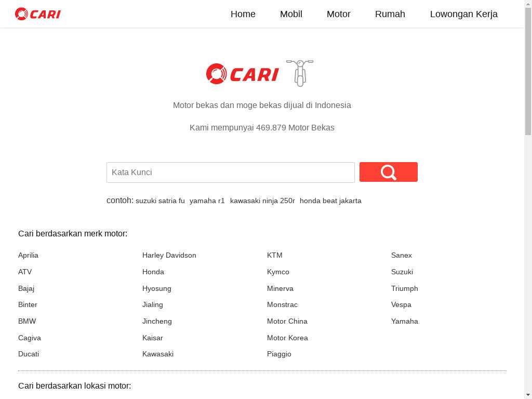Select the Monstrac brand
The image size is (532, 399).
(x=282, y=304)
